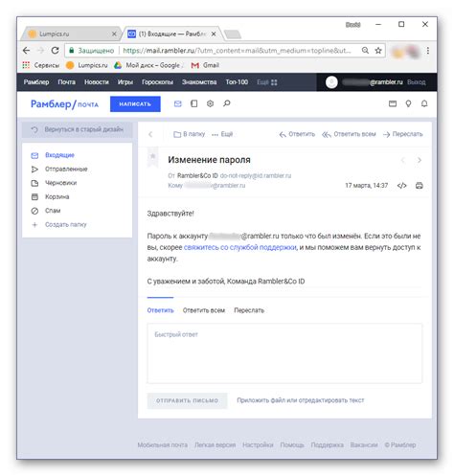This screenshot has height=476, width=454.
Task: Open the Отправленные folder
Action: click(x=66, y=170)
